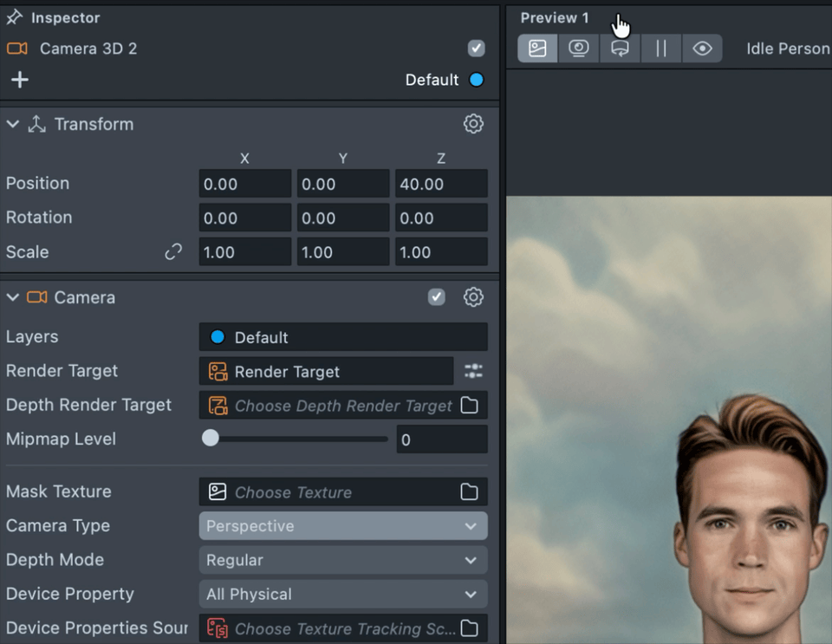Select the image preview mode icon
832x644 pixels.
pyautogui.click(x=537, y=49)
